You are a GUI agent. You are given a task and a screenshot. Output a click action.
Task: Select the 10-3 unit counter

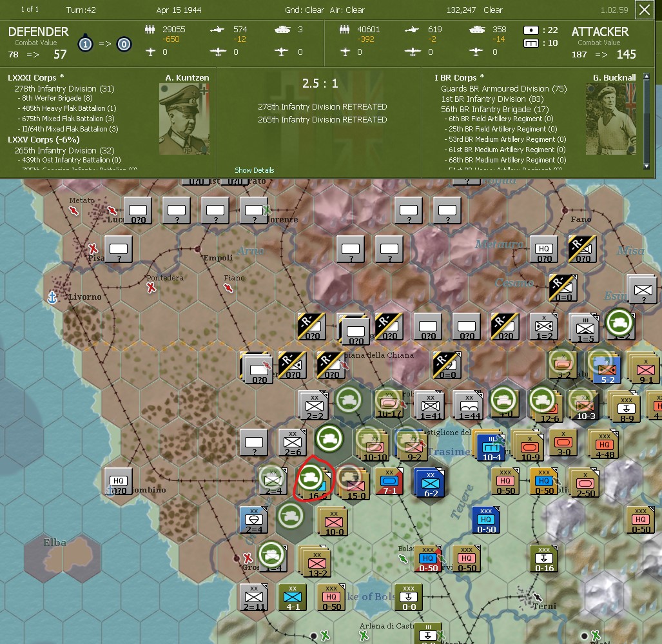(585, 405)
